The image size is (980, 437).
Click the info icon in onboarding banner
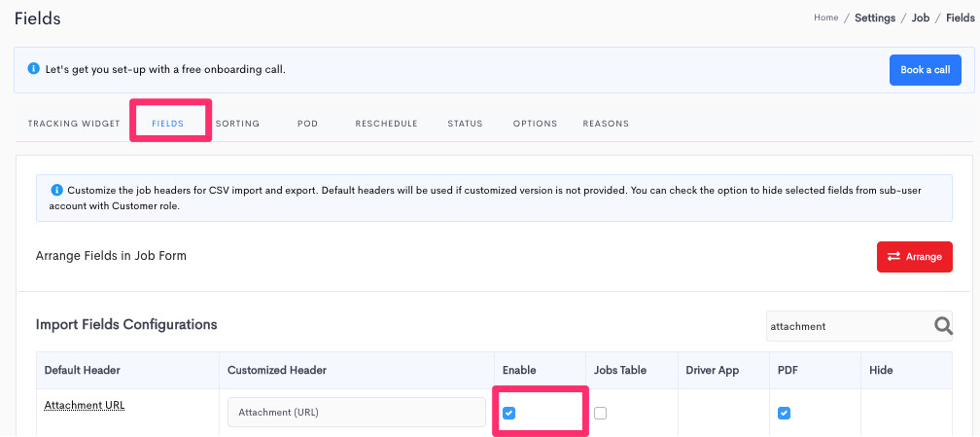pos(33,69)
